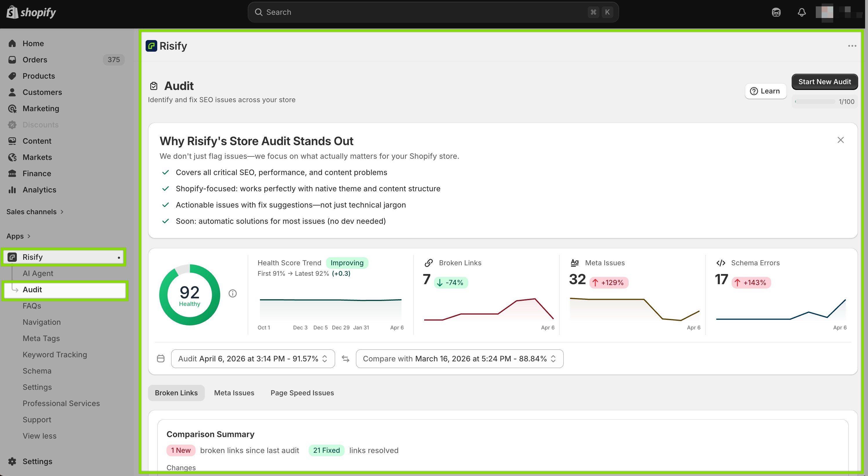This screenshot has height=476, width=868.
Task: Open Meta Tags in Risify menu
Action: click(x=41, y=338)
